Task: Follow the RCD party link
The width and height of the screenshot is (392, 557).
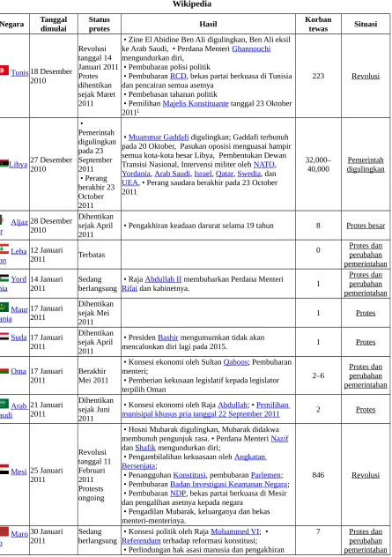Action: [x=178, y=76]
